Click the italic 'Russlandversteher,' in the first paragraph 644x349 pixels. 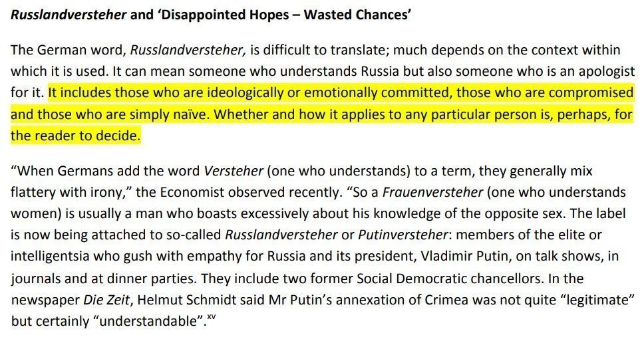pyautogui.click(x=188, y=50)
